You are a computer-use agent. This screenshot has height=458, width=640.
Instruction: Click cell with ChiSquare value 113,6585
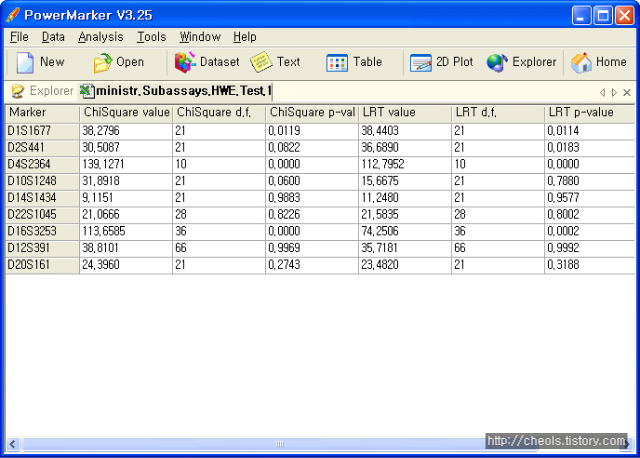pos(126,231)
